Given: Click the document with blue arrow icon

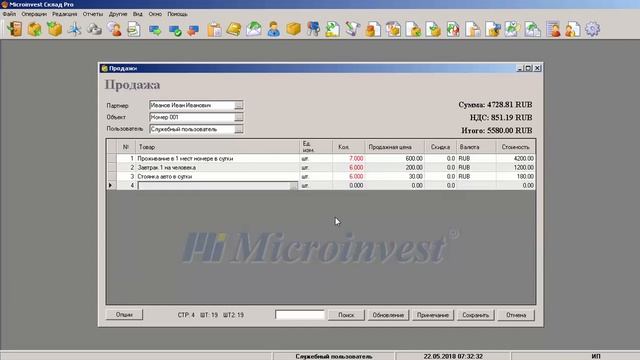Looking at the screenshot, I should click(x=493, y=29).
